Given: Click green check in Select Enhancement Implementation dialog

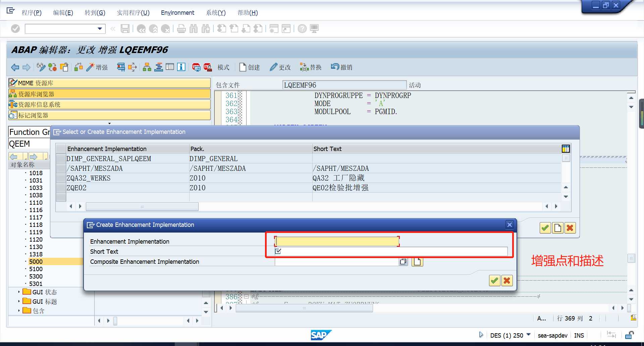Looking at the screenshot, I should pos(545,228).
